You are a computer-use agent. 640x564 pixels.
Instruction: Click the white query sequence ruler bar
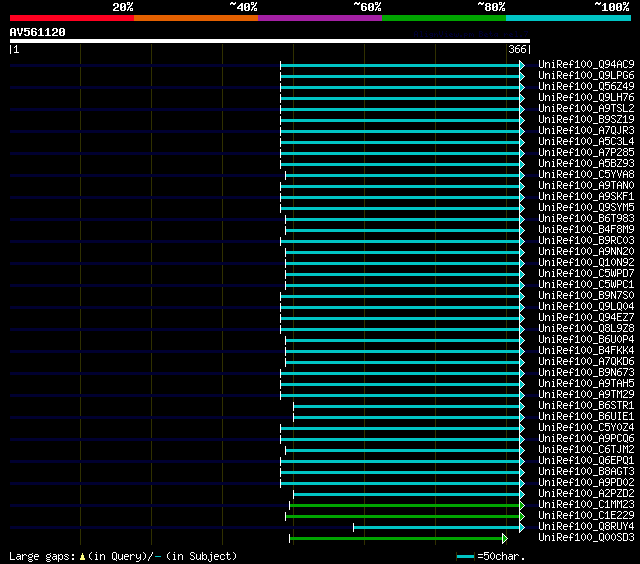coord(269,41)
